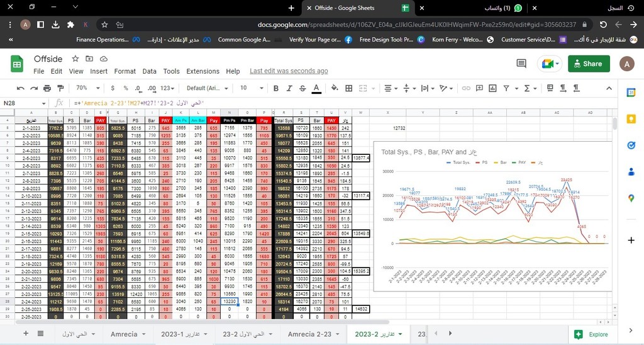Open Google Tasks side panel

tap(631, 145)
